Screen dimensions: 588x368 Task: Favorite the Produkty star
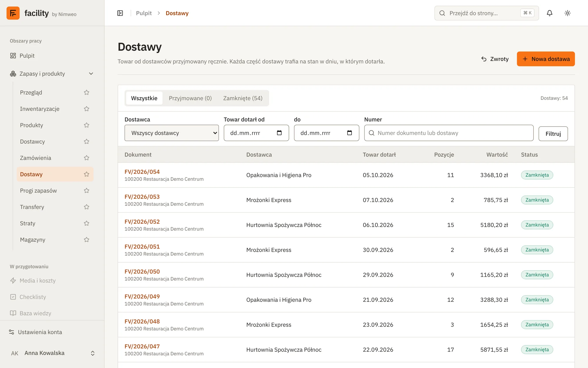pyautogui.click(x=86, y=125)
